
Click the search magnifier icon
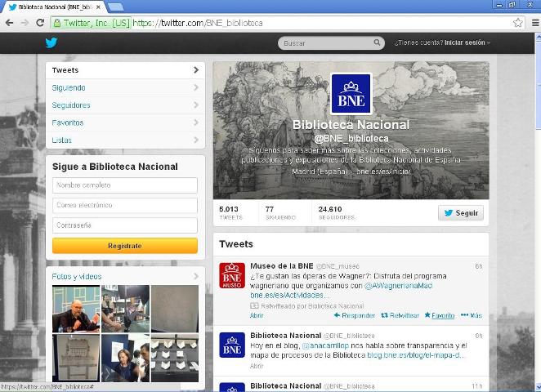(377, 42)
